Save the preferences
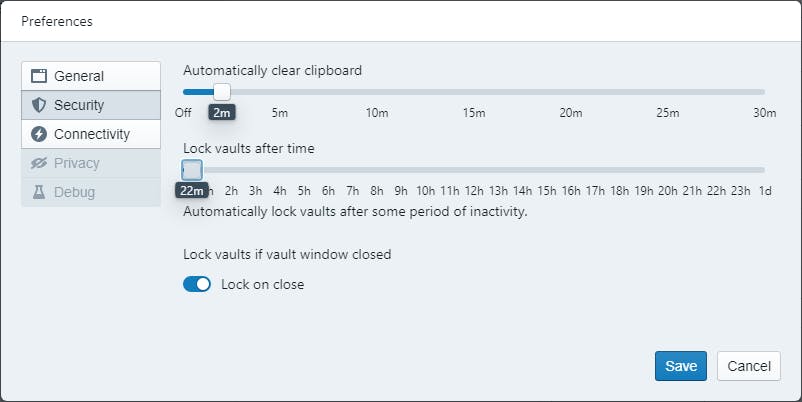 (x=681, y=366)
